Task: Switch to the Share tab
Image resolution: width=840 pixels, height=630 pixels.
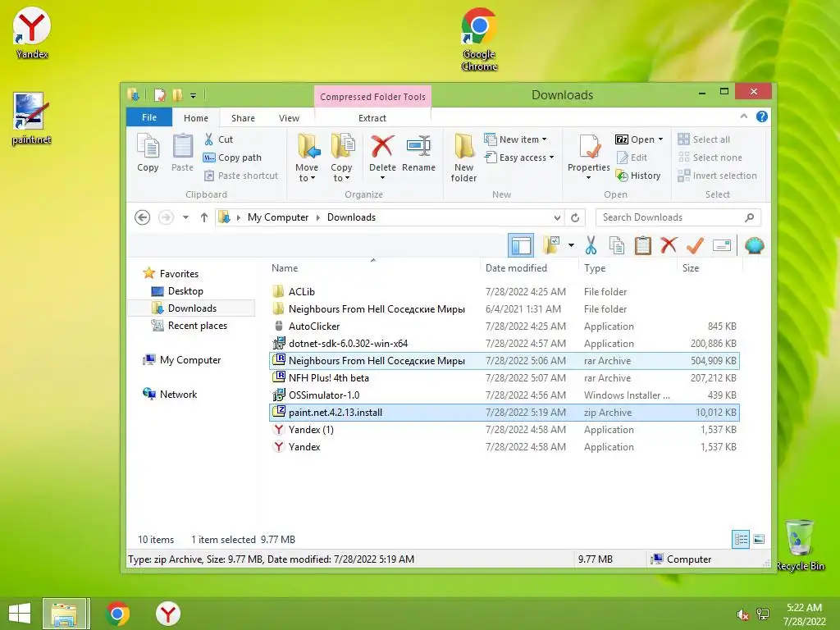Action: pos(243,118)
